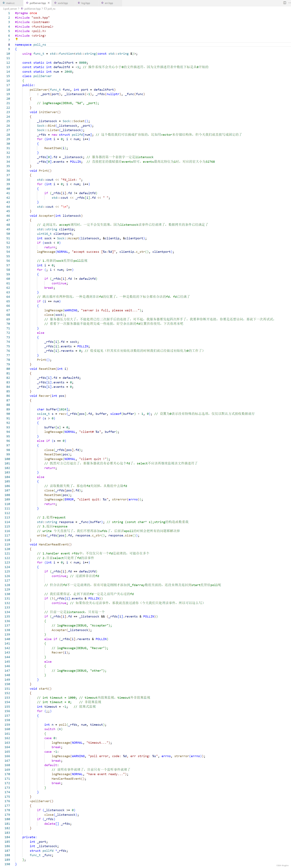Click 'func_t _func;' member line
The image size is (291, 868).
[41, 855]
